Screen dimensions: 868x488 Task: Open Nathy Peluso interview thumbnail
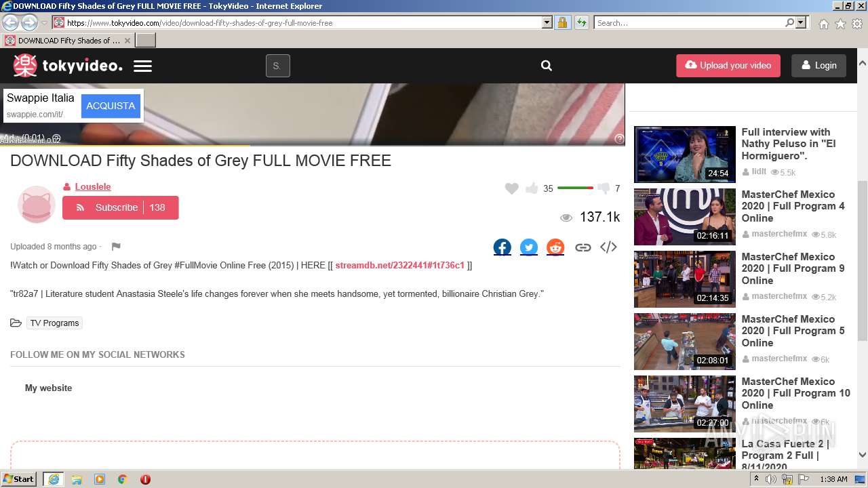pyautogui.click(x=684, y=155)
